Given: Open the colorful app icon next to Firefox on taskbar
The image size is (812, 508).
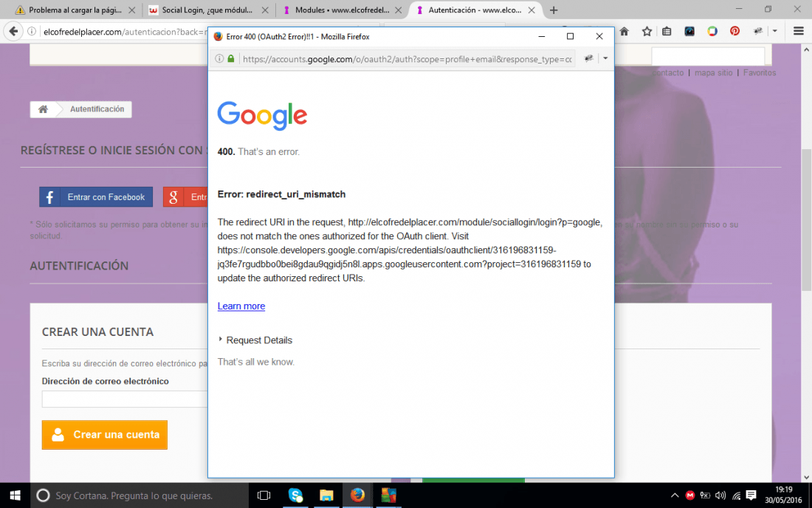Looking at the screenshot, I should coord(388,495).
